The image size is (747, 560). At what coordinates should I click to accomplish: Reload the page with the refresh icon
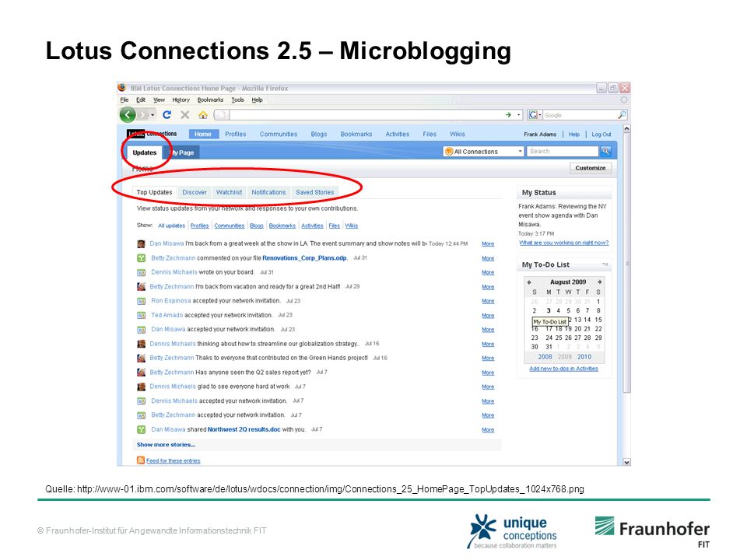click(x=167, y=115)
